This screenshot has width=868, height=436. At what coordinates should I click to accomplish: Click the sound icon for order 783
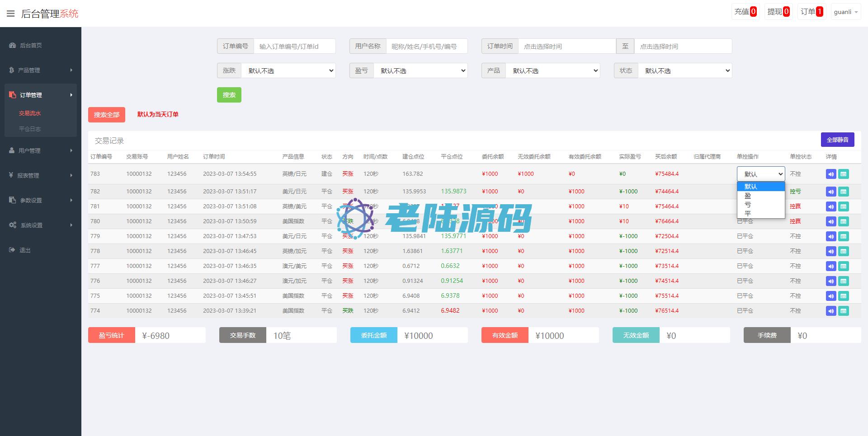click(x=831, y=174)
